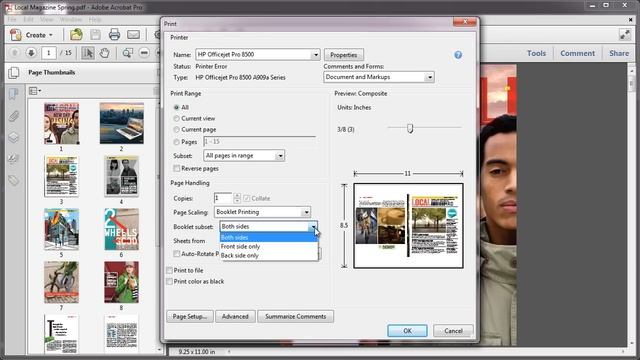This screenshot has width=640, height=360.
Task: Enable Print color as black checkbox
Action: (169, 281)
